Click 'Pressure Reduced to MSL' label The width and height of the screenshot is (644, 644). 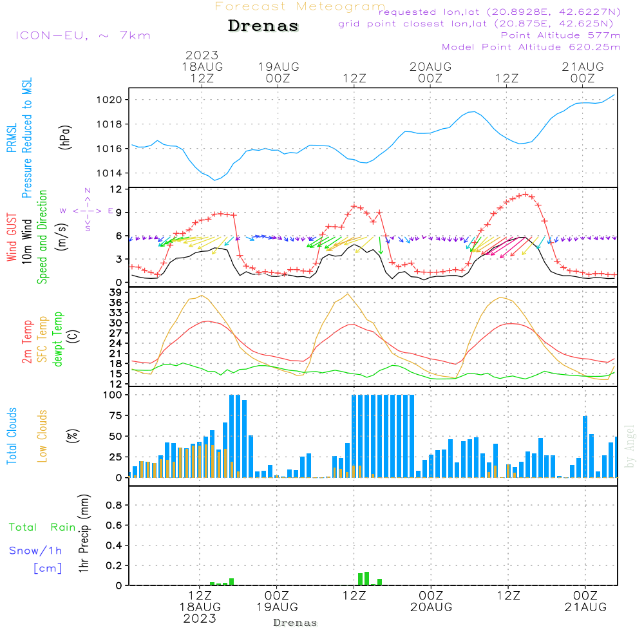pos(26,138)
